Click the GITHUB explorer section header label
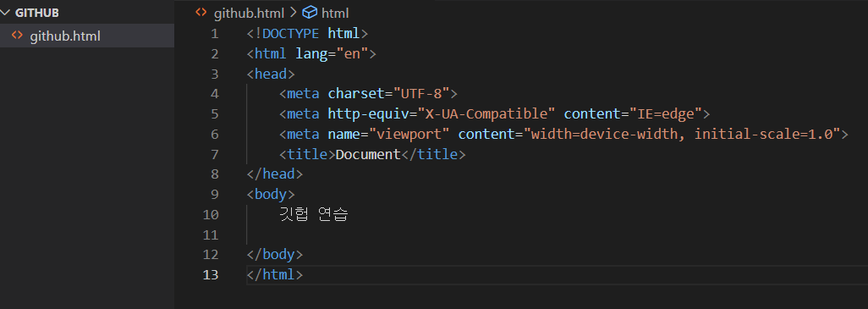The width and height of the screenshot is (868, 309). [x=37, y=13]
